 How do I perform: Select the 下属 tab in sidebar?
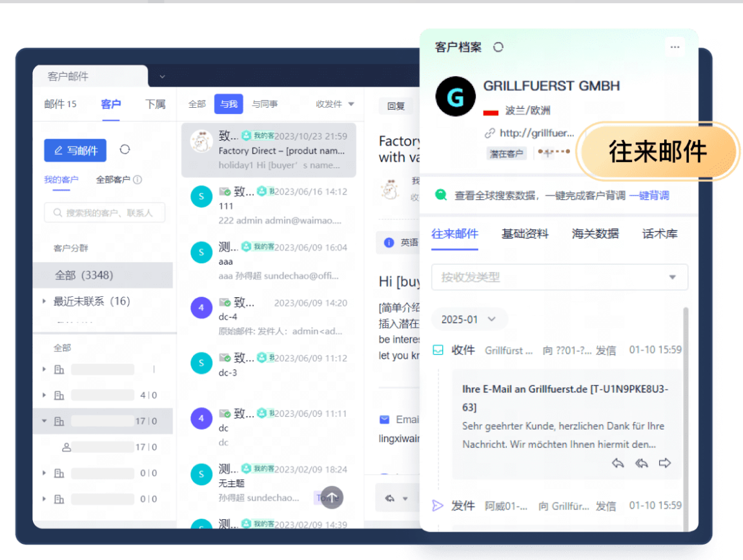pos(155,104)
